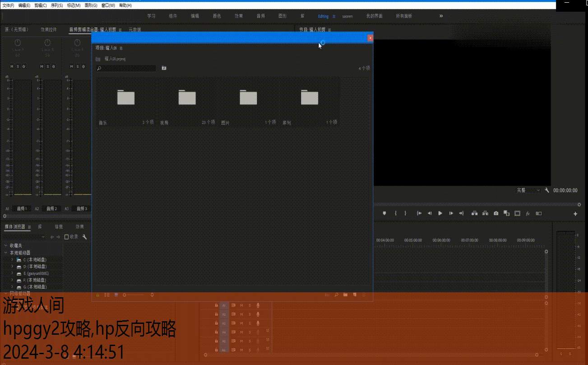Enable the 收录 checkbox

point(66,237)
